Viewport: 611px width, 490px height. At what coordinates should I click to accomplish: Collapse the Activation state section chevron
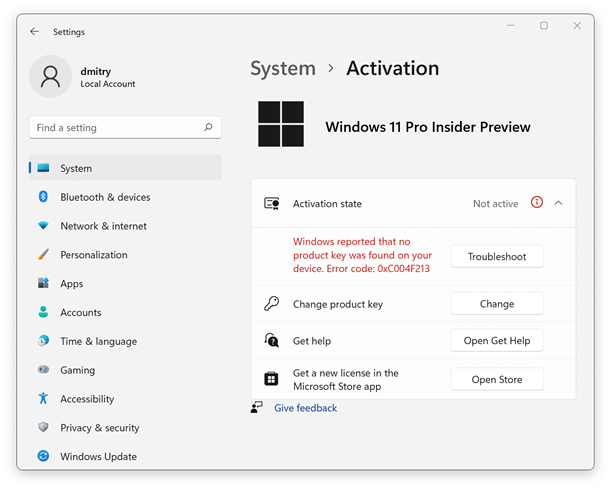558,203
